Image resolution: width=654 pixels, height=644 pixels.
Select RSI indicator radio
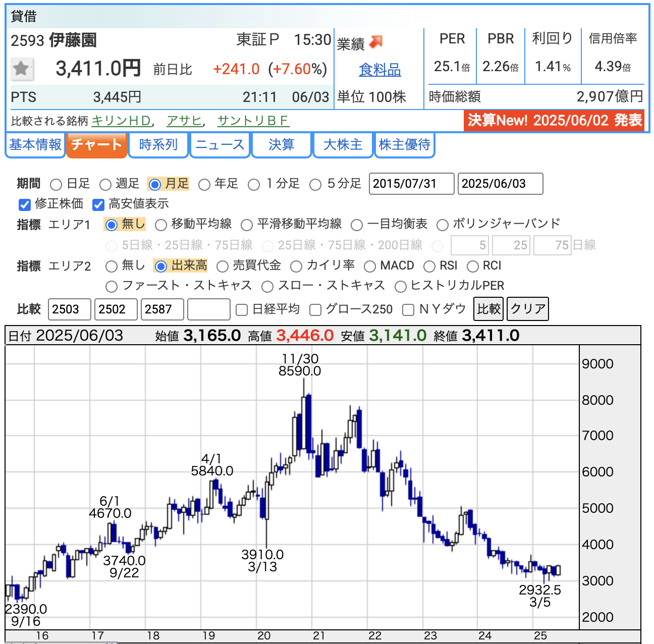[429, 266]
